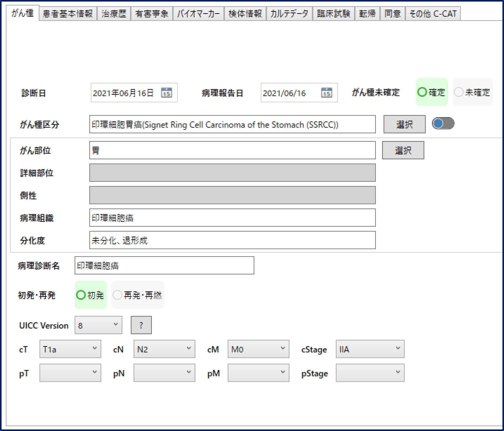Open the pT dropdown

coord(70,373)
